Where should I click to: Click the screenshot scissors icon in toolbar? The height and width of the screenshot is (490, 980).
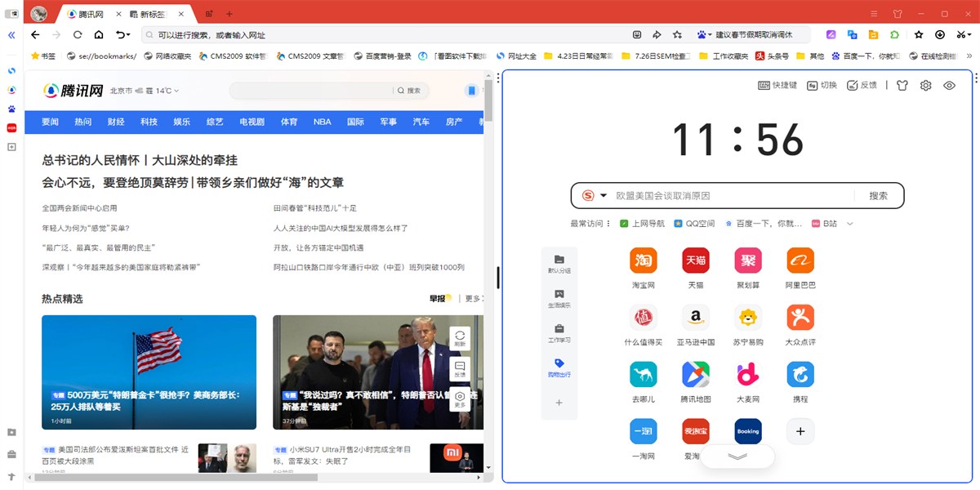(960, 35)
